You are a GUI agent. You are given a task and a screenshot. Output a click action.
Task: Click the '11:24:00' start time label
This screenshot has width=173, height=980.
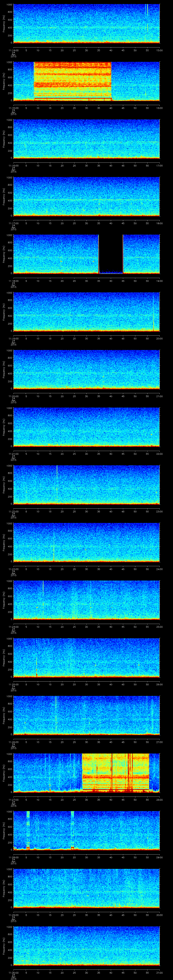13,627
